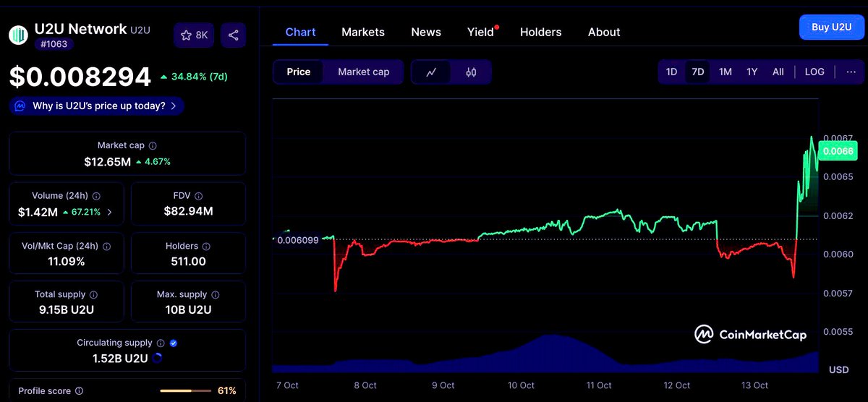Viewport: 868px width, 402px height.
Task: Click the 11.09% Vol/Mkt Cap value
Action: pyautogui.click(x=66, y=262)
